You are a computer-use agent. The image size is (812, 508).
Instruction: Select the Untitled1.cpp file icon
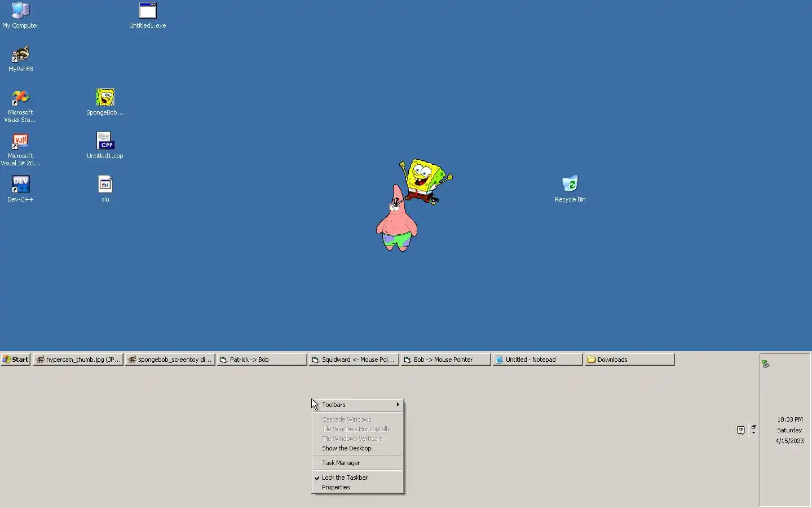(x=105, y=146)
